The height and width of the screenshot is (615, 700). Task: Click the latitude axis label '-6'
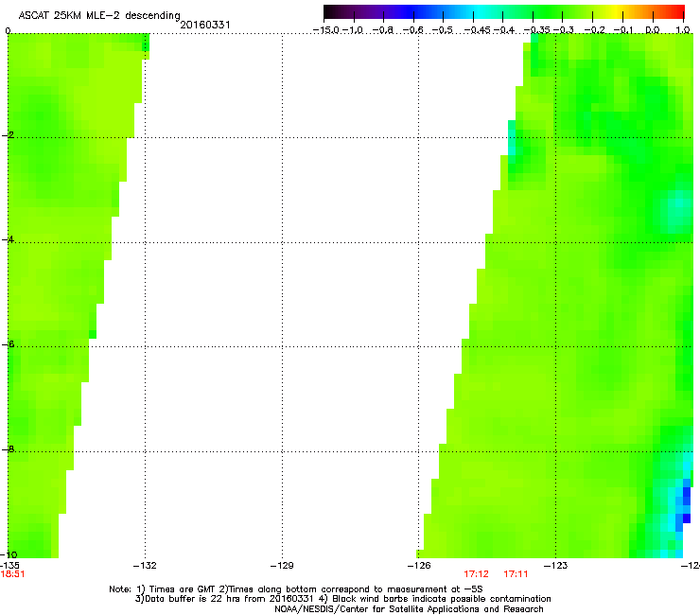coord(8,344)
